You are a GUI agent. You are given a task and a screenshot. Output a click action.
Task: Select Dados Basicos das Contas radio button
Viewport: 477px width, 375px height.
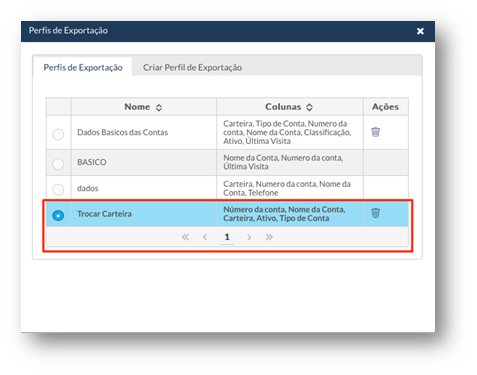[x=58, y=134]
